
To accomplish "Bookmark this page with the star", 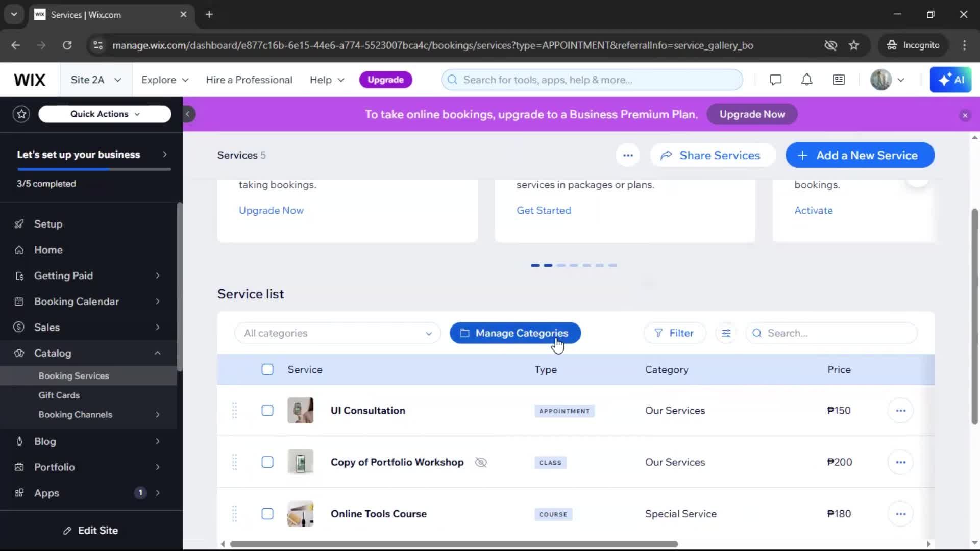I will (854, 45).
